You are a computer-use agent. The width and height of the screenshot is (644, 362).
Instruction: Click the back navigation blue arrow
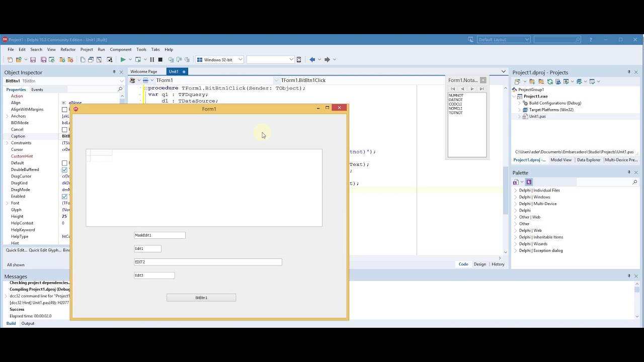click(312, 59)
